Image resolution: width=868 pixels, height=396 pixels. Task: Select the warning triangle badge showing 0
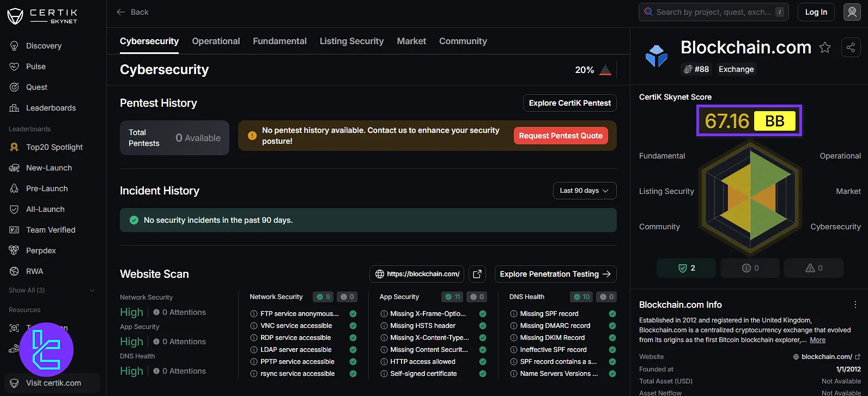(814, 268)
